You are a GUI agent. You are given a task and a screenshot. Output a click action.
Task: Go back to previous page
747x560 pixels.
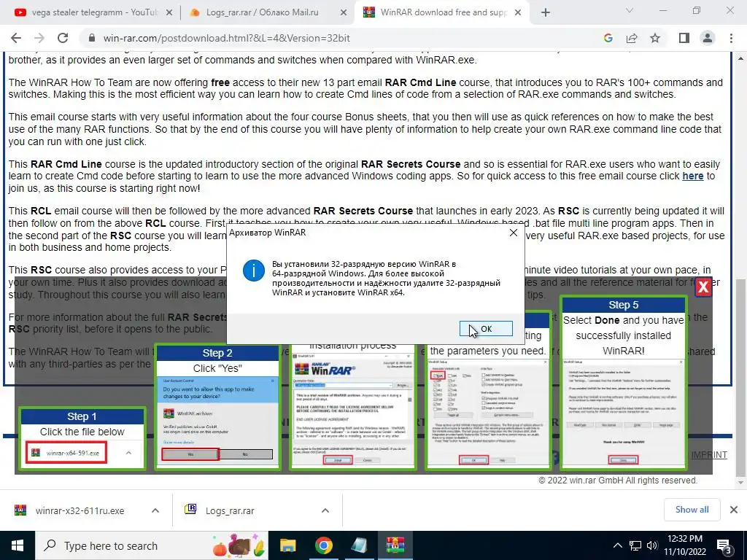click(x=16, y=38)
